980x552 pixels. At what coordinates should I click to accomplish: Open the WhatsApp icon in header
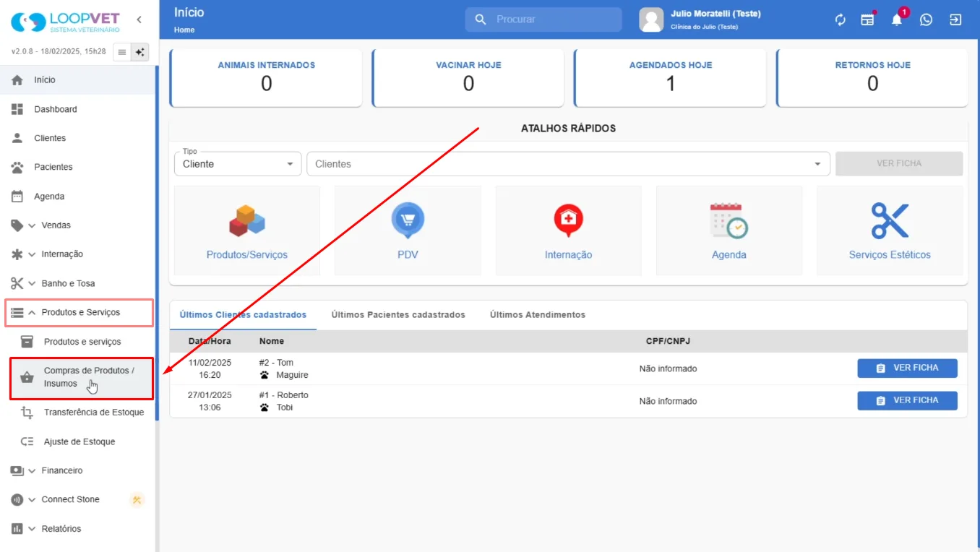[x=926, y=20]
